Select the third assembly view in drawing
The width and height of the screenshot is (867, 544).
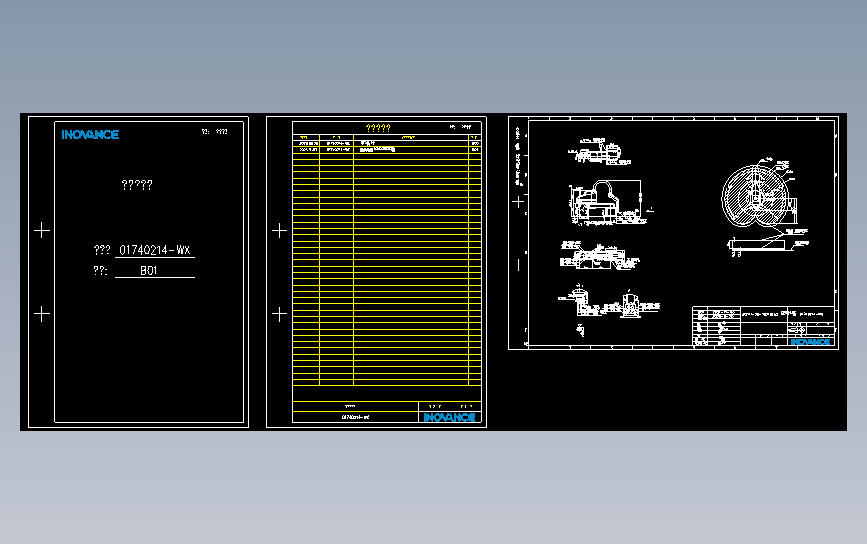pyautogui.click(x=599, y=257)
